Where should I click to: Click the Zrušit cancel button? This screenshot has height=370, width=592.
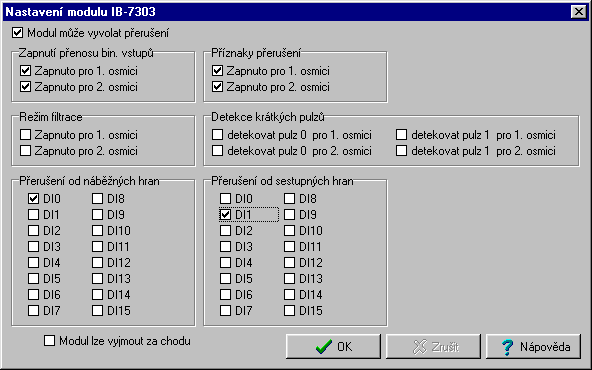433,346
